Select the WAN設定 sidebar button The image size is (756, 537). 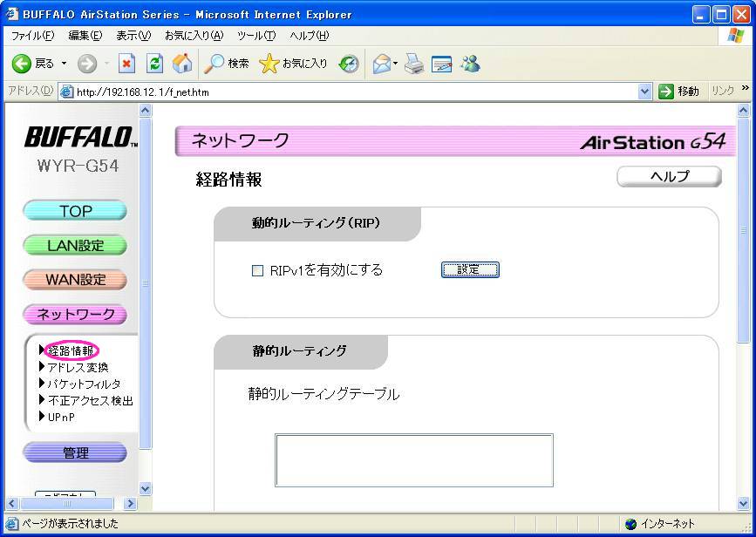[75, 280]
